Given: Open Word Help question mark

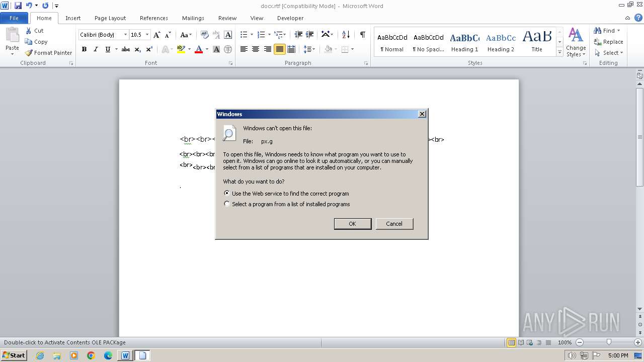Looking at the screenshot, I should [x=638, y=18].
